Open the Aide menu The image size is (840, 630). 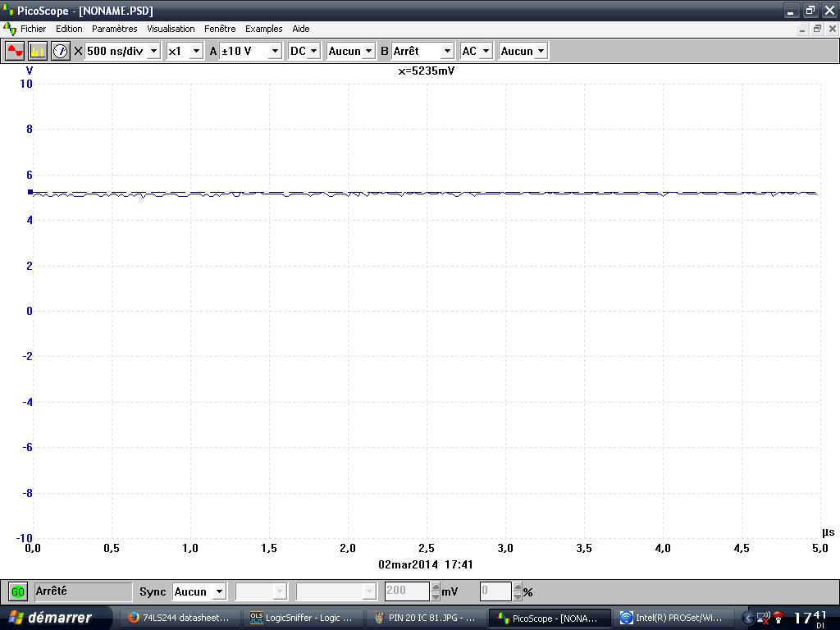pyautogui.click(x=301, y=29)
